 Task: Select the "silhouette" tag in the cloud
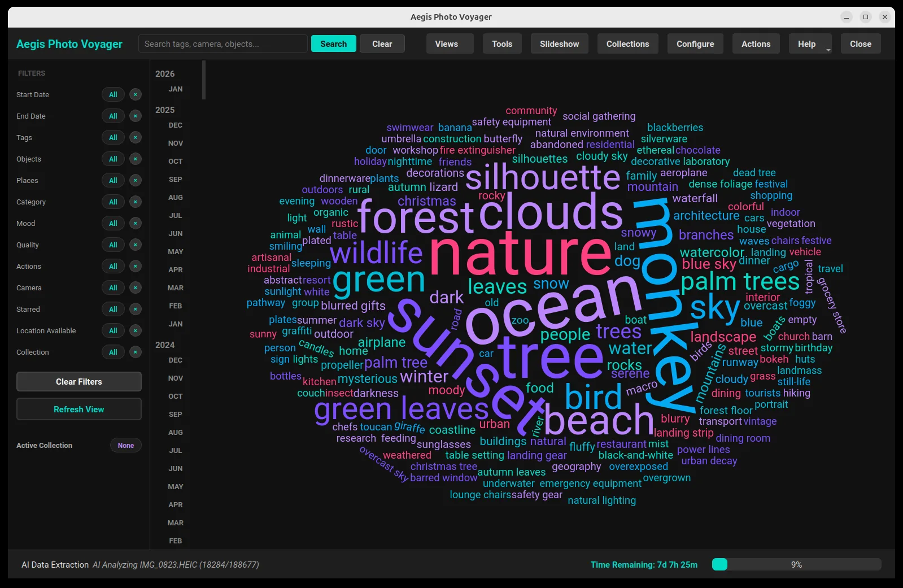pyautogui.click(x=543, y=177)
